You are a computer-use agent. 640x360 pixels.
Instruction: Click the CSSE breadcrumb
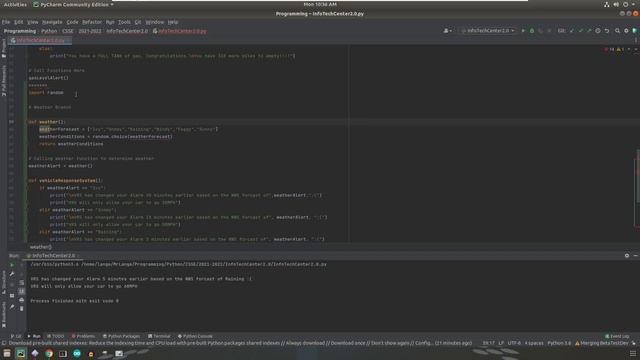pos(68,31)
